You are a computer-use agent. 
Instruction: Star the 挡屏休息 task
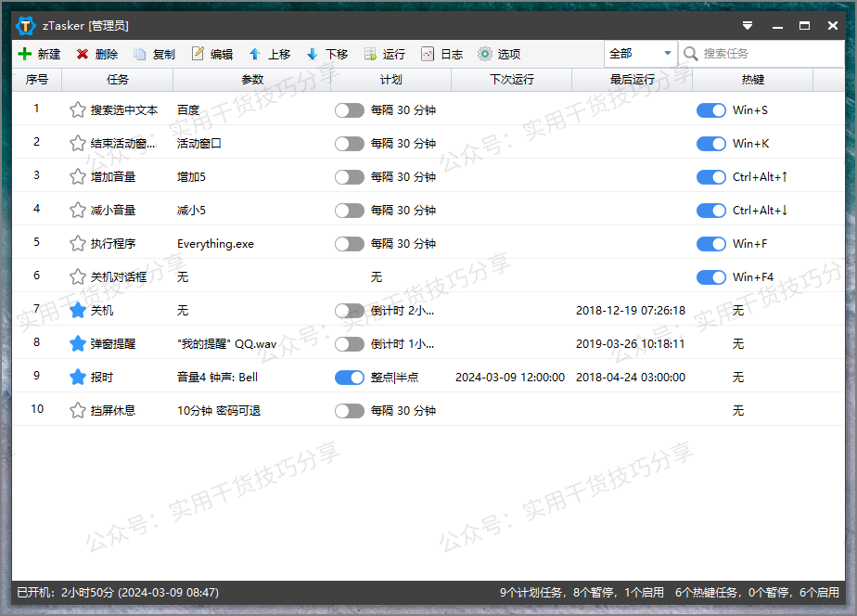[x=77, y=410]
